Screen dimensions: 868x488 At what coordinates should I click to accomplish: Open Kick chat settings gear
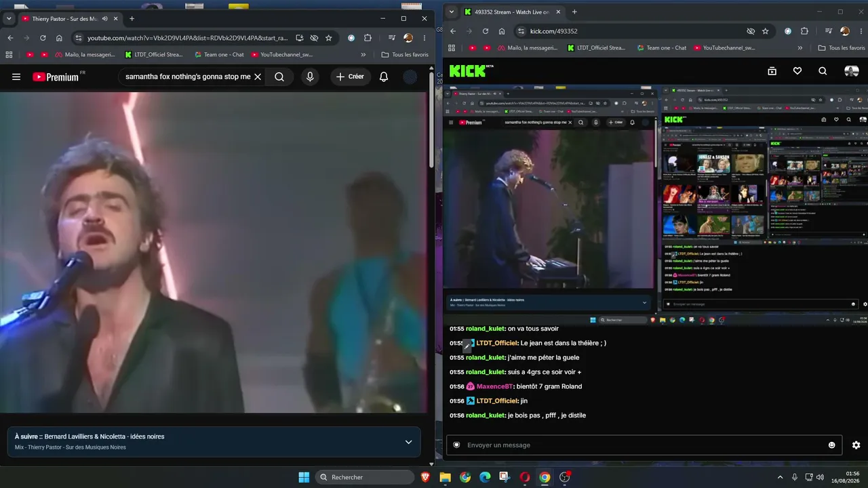[856, 445]
